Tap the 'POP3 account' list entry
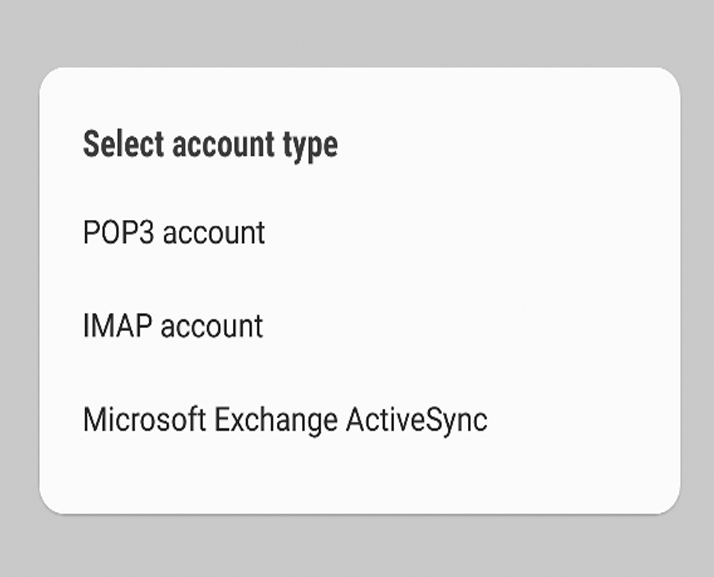 (360, 233)
